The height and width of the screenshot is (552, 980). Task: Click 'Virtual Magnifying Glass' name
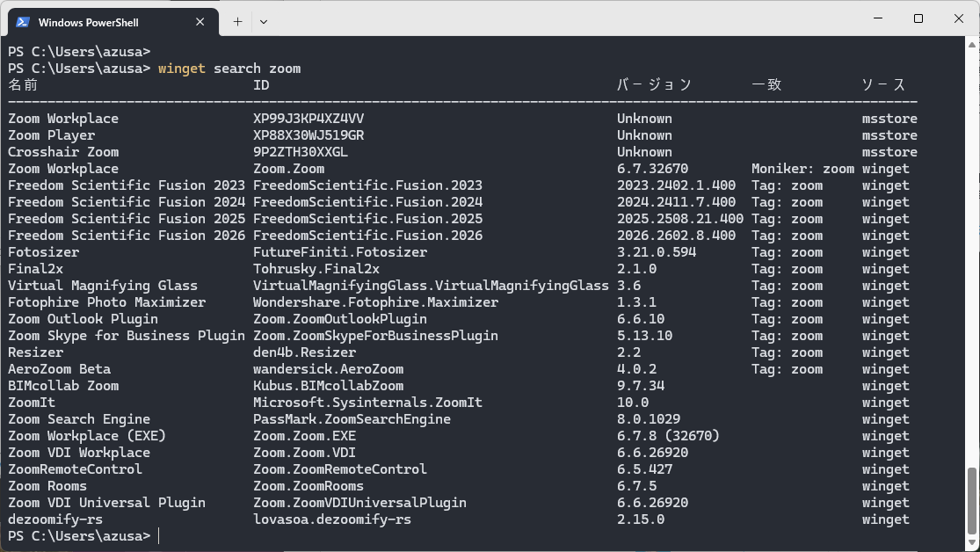tap(103, 286)
